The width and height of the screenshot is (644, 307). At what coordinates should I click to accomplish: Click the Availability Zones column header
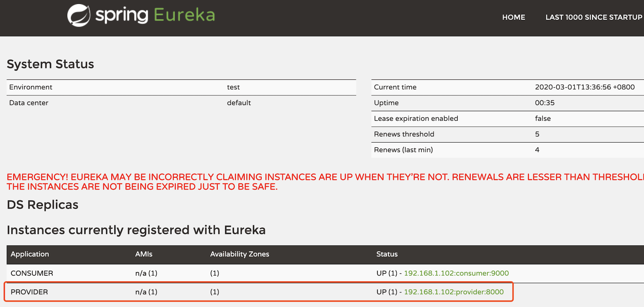[x=240, y=254]
